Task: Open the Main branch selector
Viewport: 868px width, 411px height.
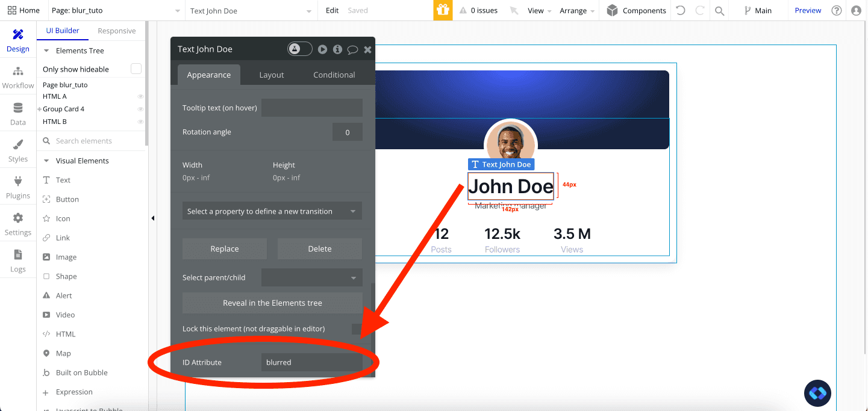Action: (758, 10)
